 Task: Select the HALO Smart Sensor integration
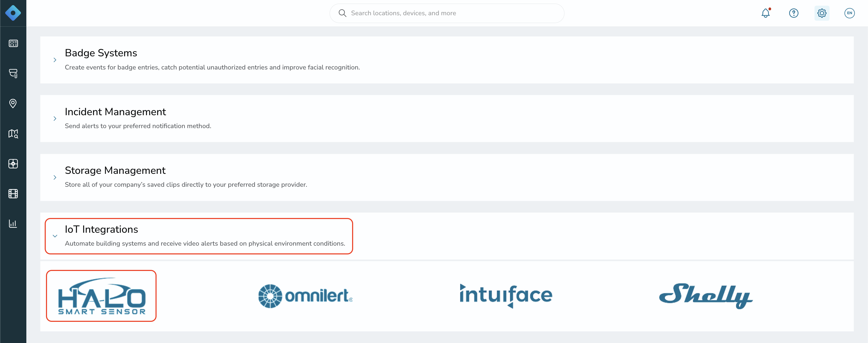tap(102, 296)
